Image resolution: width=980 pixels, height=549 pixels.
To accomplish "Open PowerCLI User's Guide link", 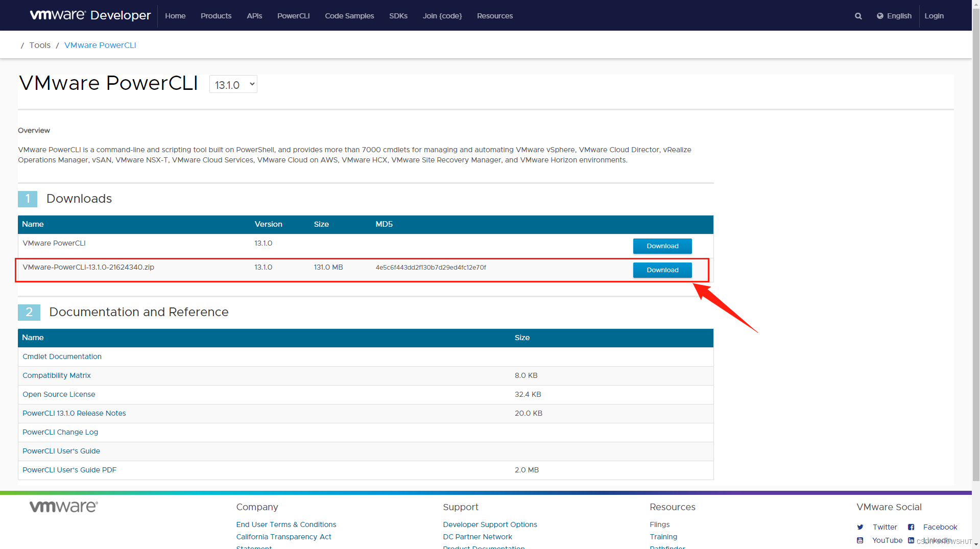I will (x=61, y=451).
